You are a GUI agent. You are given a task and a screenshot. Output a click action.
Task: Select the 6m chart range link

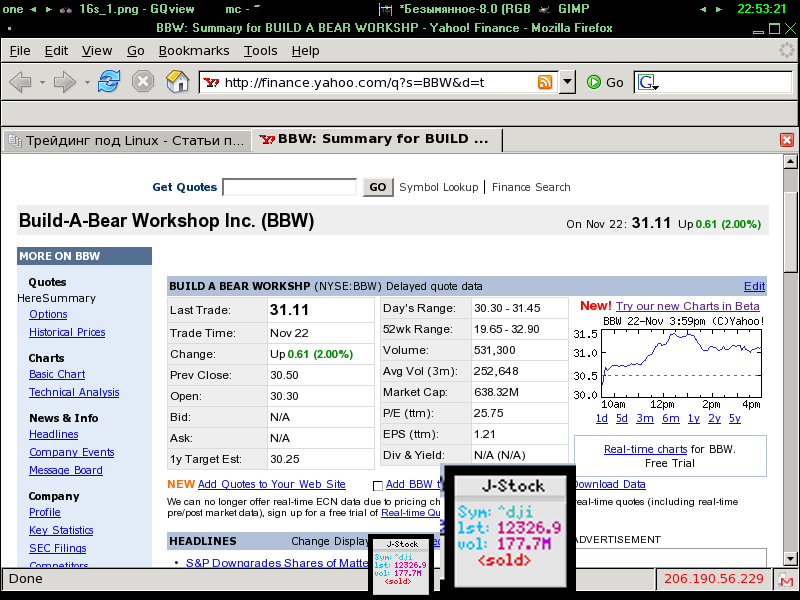pos(670,418)
